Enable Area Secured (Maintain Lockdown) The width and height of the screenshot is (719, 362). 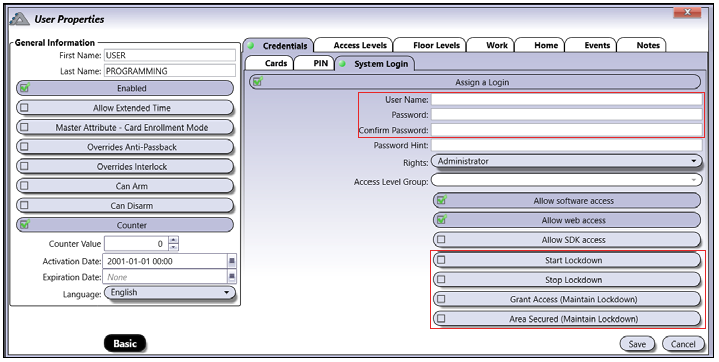567,318
